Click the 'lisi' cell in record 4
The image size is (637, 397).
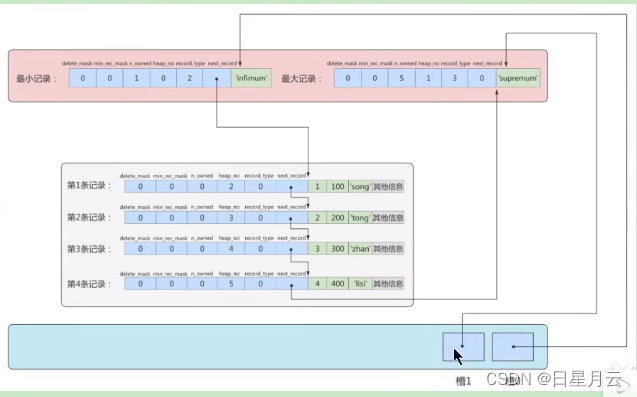(x=360, y=284)
